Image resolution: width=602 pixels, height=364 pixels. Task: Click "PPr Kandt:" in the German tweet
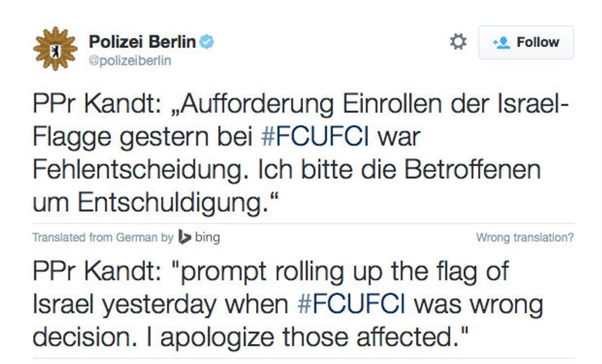97,104
